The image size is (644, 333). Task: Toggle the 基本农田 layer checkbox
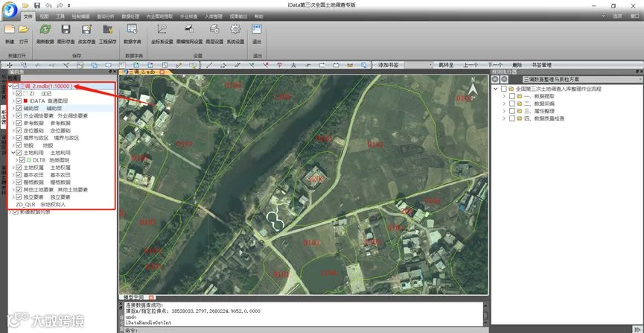(x=19, y=175)
